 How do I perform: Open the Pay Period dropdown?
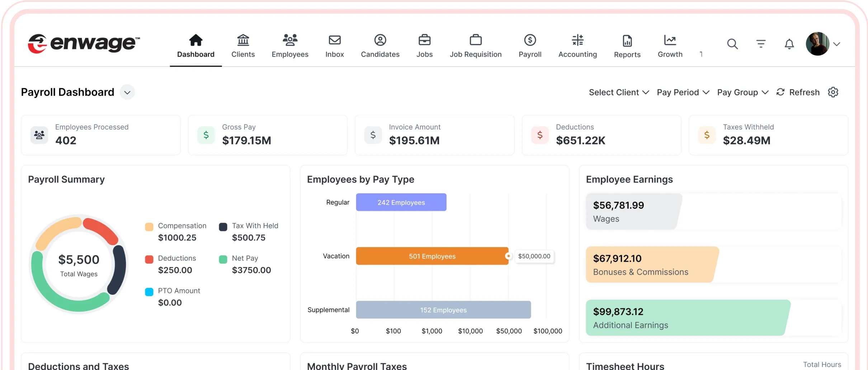[x=683, y=92]
